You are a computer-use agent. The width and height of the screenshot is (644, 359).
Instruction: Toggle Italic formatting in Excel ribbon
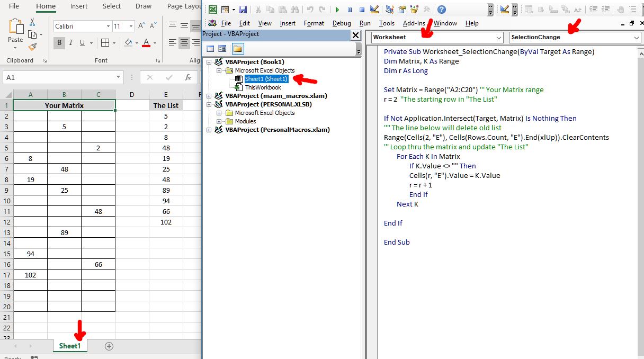pos(71,43)
